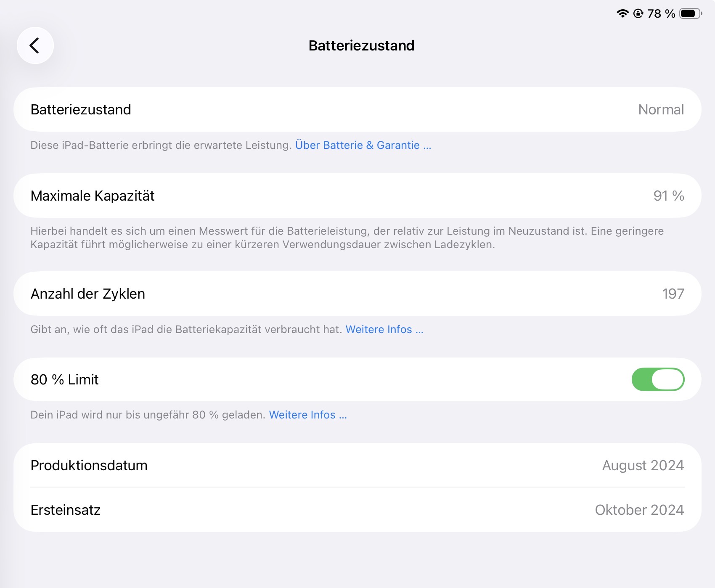Tap the 91 % capacity value
715x588 pixels.
click(668, 196)
